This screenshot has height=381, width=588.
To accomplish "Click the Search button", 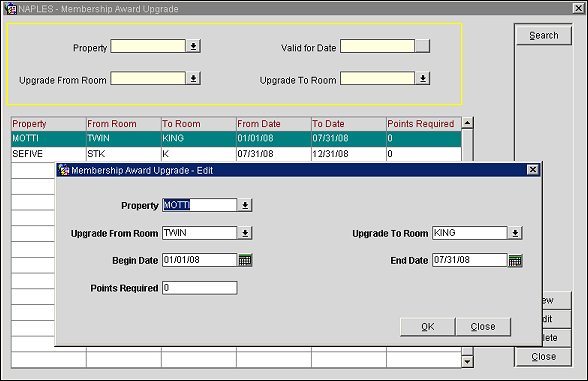I will point(544,36).
